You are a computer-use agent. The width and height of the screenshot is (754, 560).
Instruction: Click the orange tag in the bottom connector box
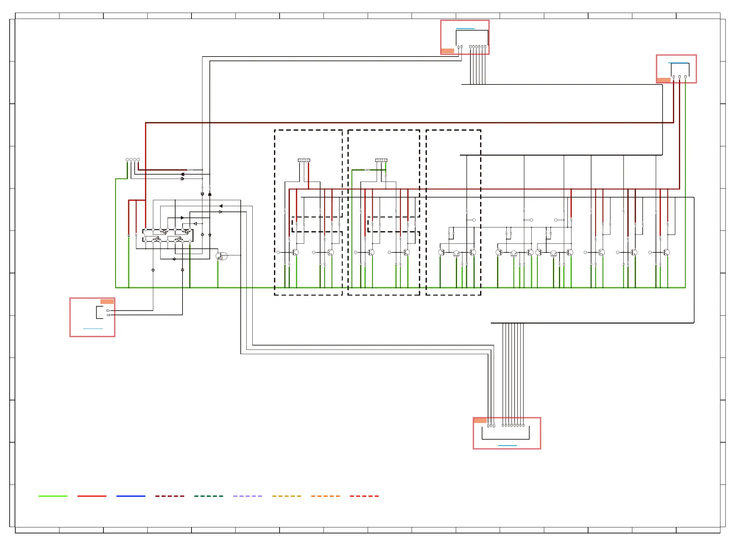tap(480, 420)
